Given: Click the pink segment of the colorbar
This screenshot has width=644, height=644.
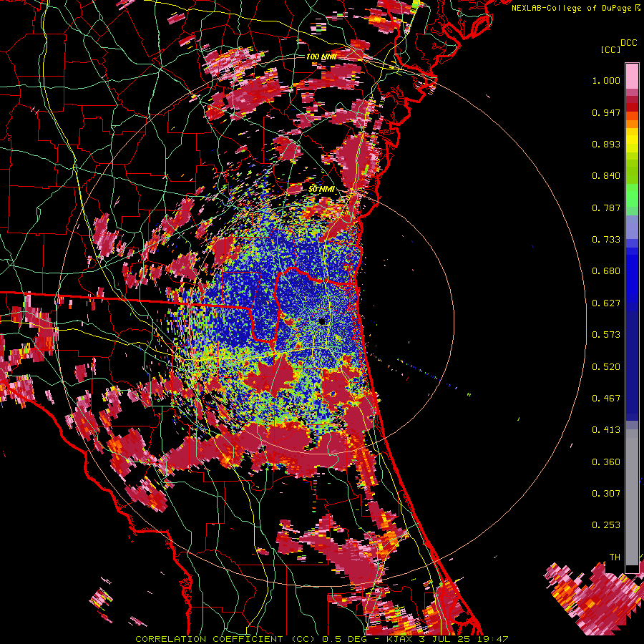Looking at the screenshot, I should point(632,77).
